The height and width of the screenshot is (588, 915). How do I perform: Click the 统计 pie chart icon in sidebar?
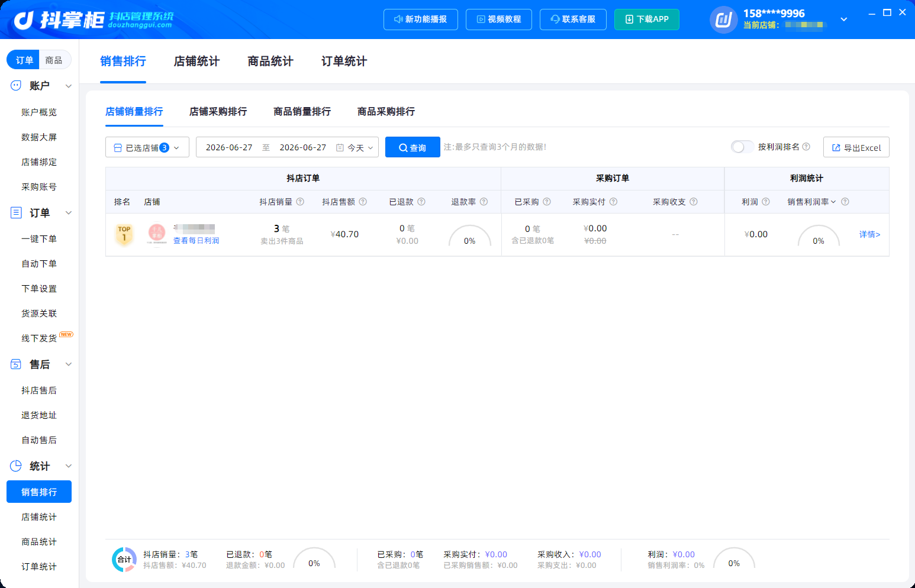(16, 466)
